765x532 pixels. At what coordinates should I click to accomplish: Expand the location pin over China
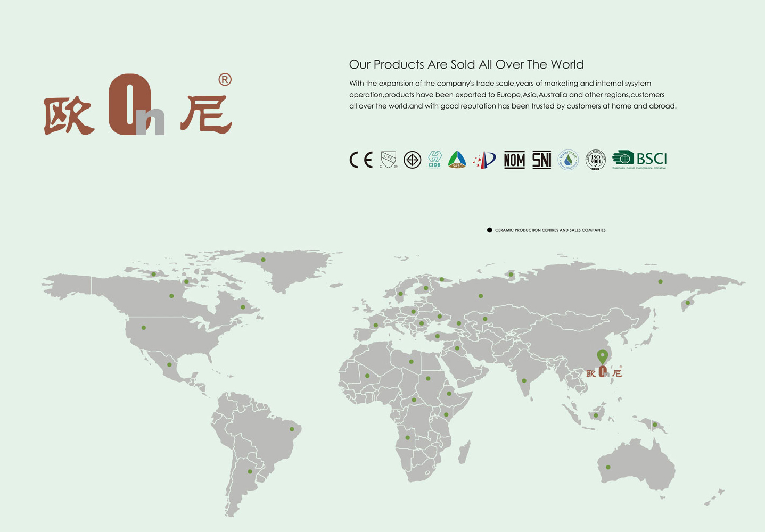[602, 356]
